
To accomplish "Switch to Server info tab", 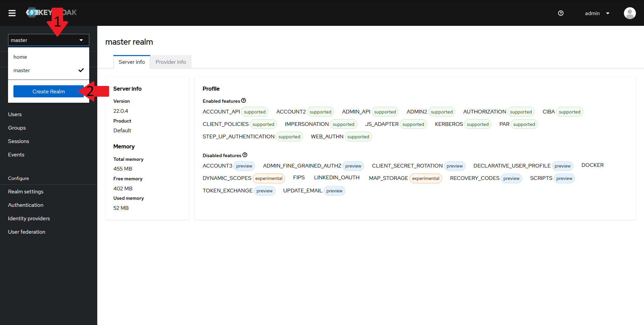I will point(132,62).
